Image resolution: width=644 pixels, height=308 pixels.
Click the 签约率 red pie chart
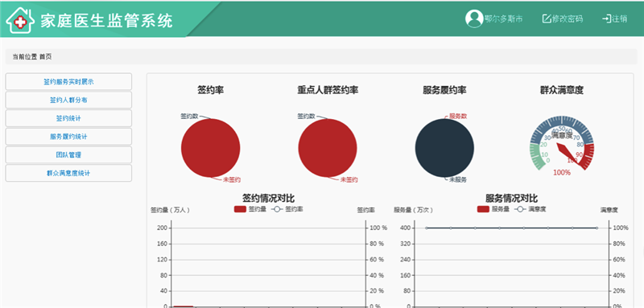[x=211, y=148]
